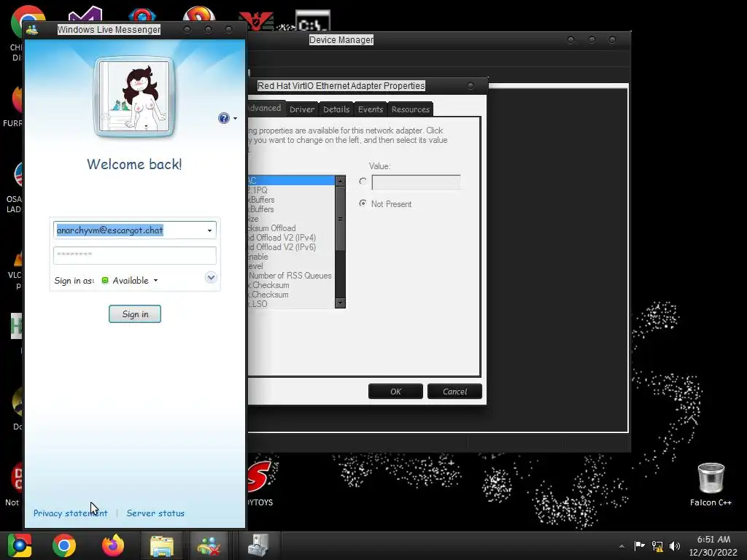Select the Offload V2 (IPv6) property
The width and height of the screenshot is (747, 560).
pos(291,246)
